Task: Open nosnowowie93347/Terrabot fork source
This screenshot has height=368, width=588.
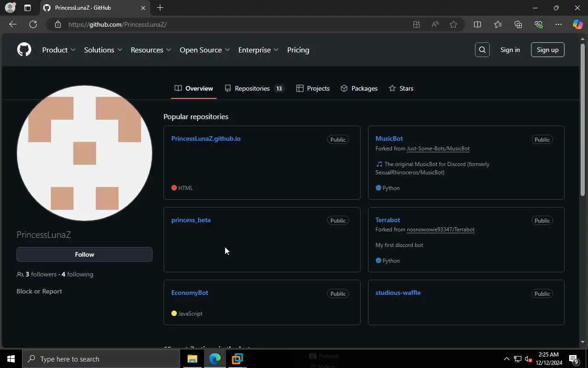Action: point(441,230)
